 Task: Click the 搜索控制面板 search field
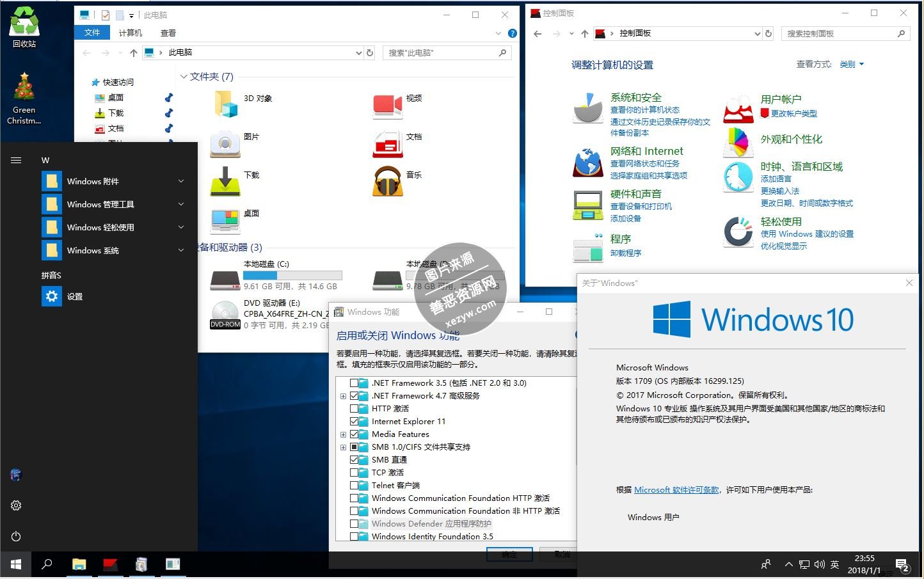pyautogui.click(x=845, y=33)
